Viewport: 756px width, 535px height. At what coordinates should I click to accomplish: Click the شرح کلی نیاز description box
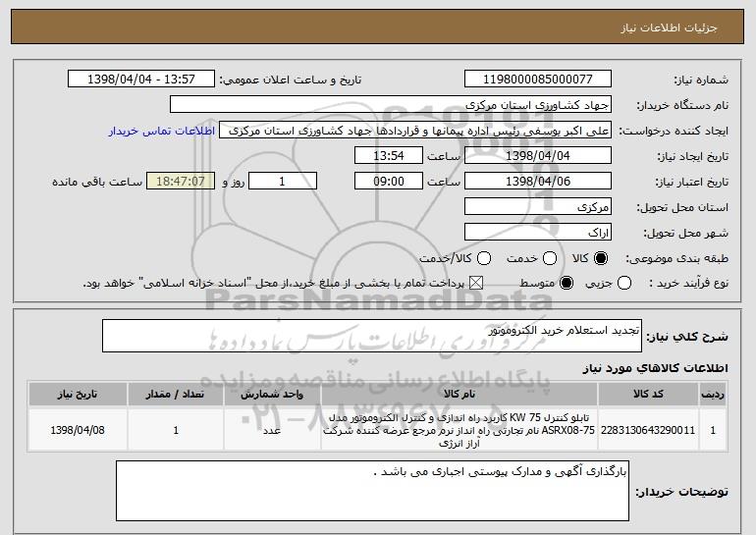click(372, 336)
